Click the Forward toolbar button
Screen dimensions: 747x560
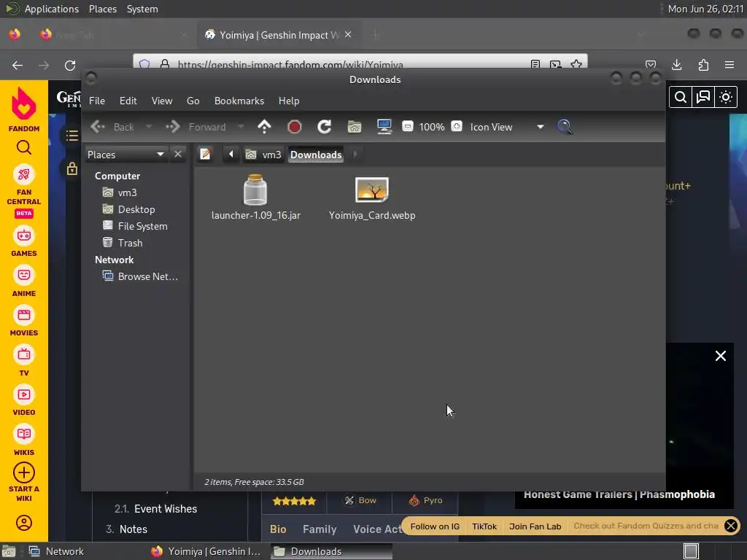point(196,127)
